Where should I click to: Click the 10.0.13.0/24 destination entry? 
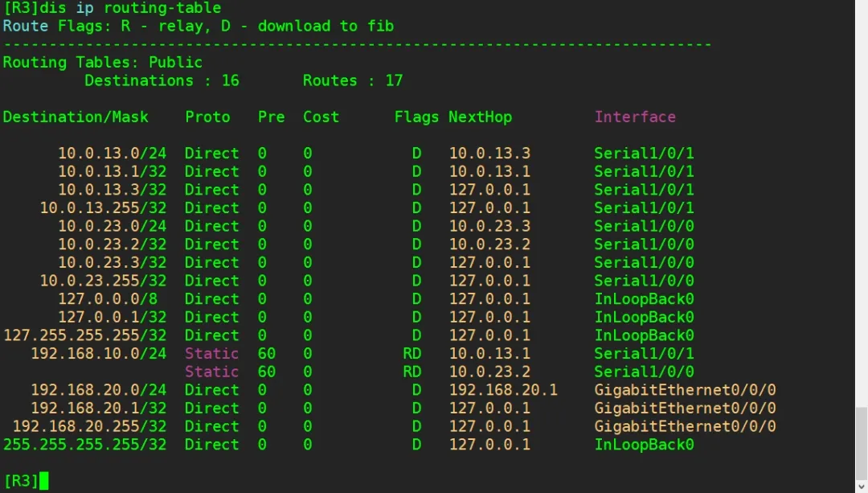pyautogui.click(x=112, y=153)
